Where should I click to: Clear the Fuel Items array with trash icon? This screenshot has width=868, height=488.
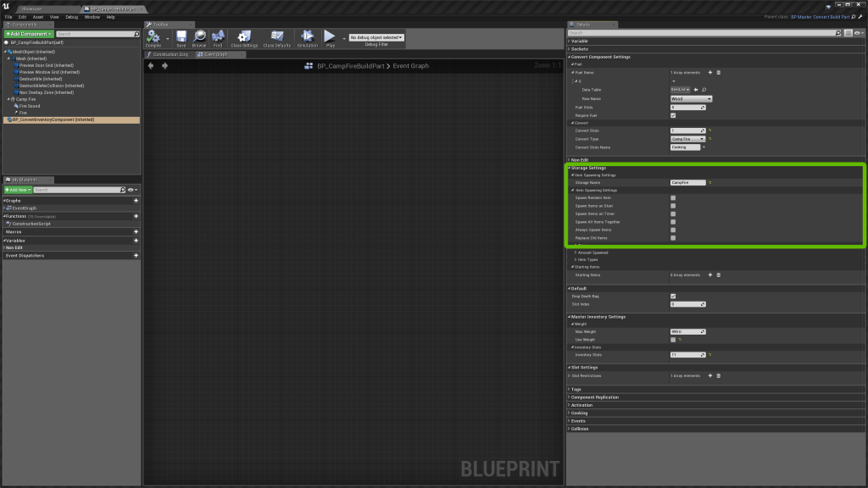719,73
